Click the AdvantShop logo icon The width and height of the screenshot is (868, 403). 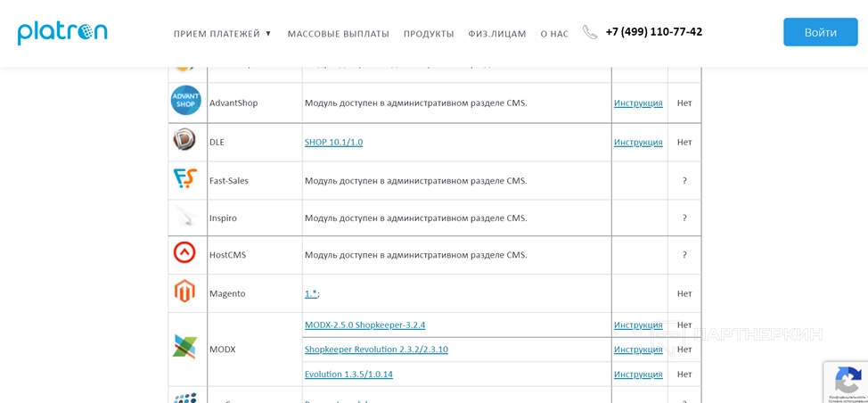[186, 101]
